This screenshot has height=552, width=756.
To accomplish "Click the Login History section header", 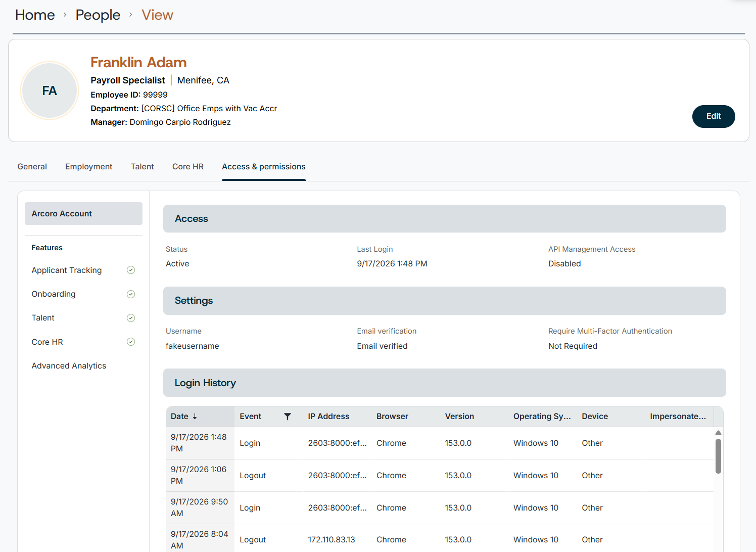I will (x=444, y=383).
